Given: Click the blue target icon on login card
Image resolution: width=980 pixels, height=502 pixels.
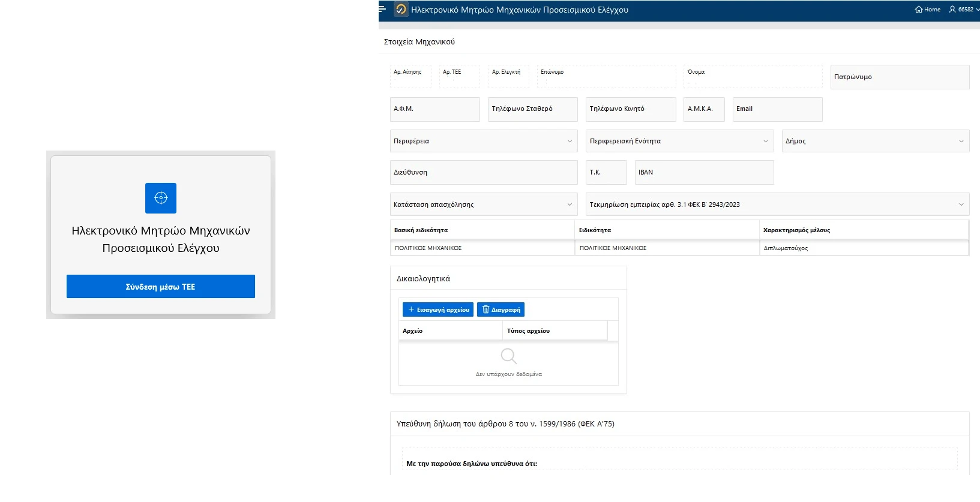Looking at the screenshot, I should click(161, 198).
